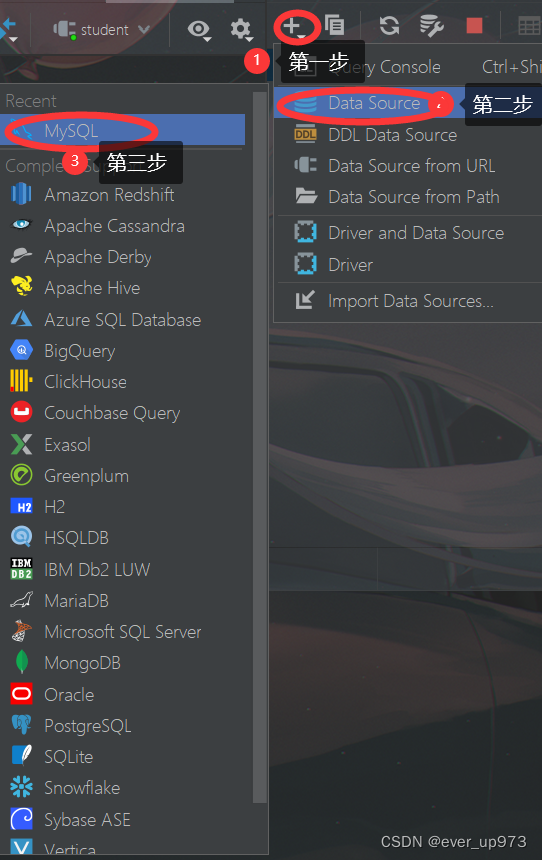Image resolution: width=542 pixels, height=860 pixels.
Task: Click the Apache Hive bee icon
Action: tap(21, 286)
